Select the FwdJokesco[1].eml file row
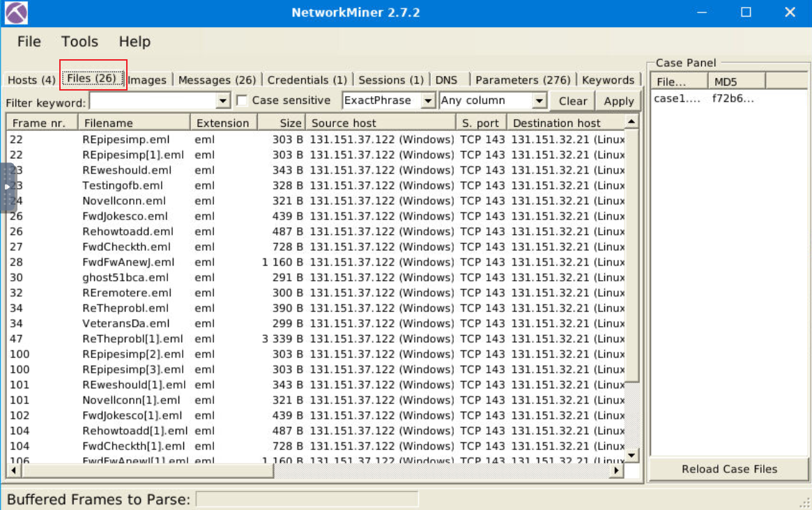 (316, 415)
